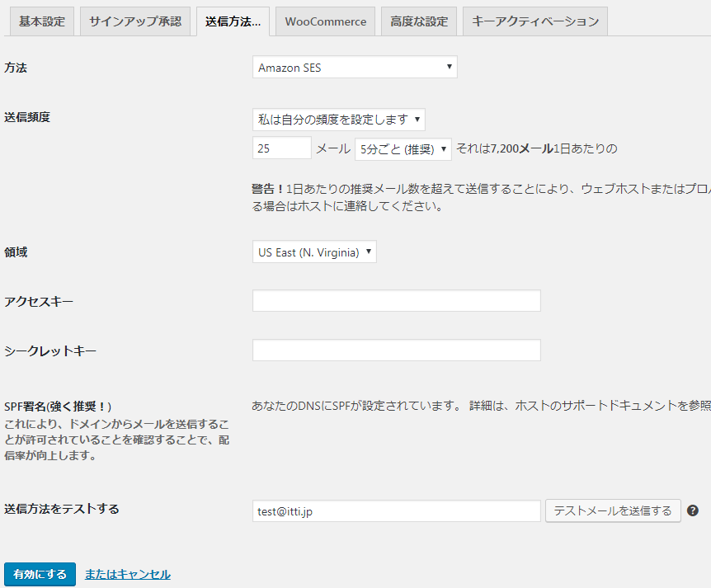
Task: Click the help question mark icon
Action: [x=693, y=511]
